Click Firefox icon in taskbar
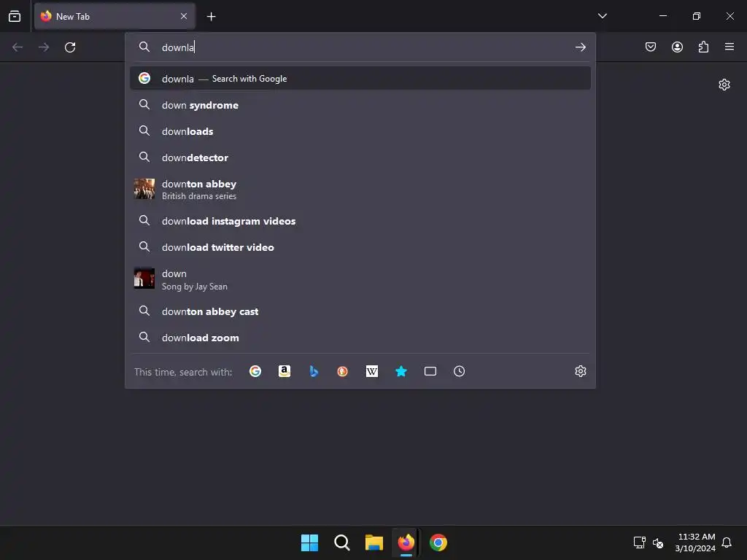Image resolution: width=747 pixels, height=560 pixels. pyautogui.click(x=406, y=542)
